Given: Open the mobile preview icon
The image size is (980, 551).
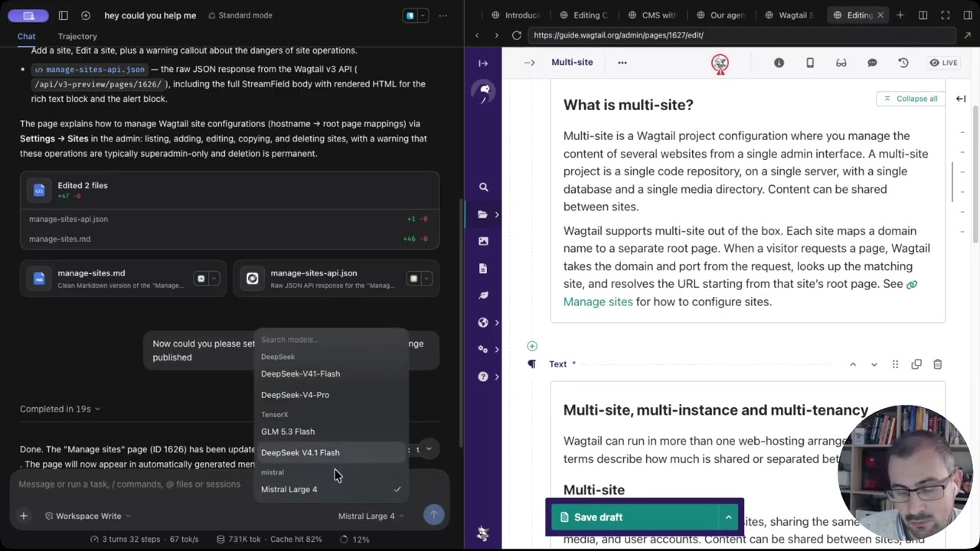Looking at the screenshot, I should pyautogui.click(x=810, y=63).
